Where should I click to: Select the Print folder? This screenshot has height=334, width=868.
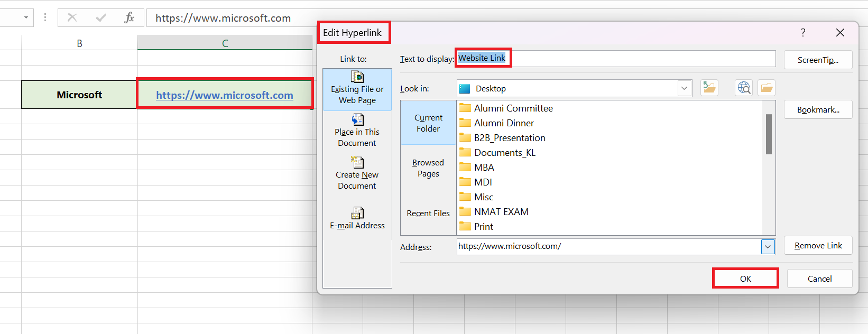pos(476,227)
